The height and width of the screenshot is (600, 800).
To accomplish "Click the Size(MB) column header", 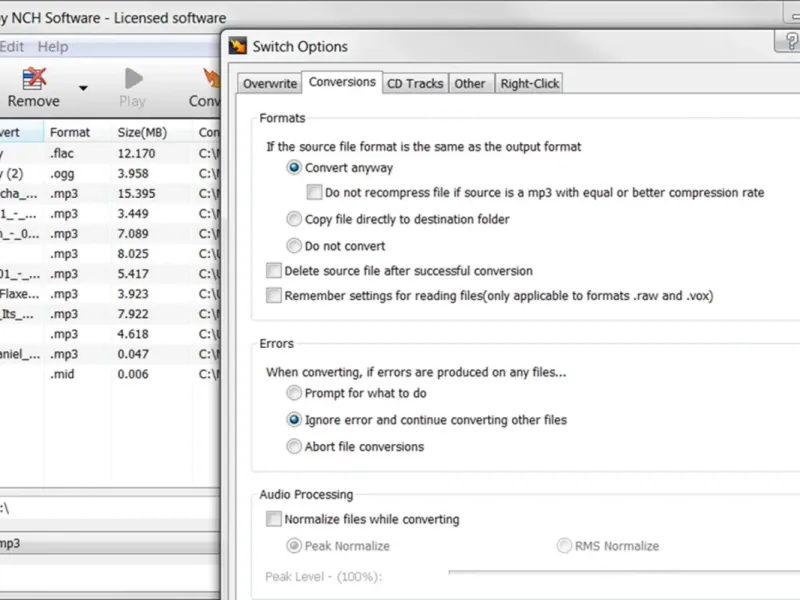I will click(x=152, y=132).
